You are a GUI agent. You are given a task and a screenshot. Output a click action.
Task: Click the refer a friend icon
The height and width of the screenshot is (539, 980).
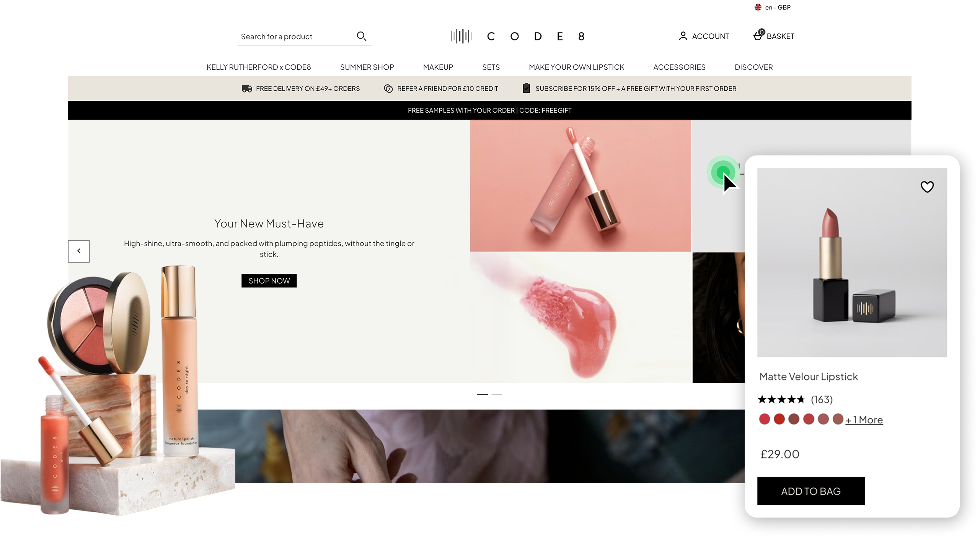[x=388, y=89]
